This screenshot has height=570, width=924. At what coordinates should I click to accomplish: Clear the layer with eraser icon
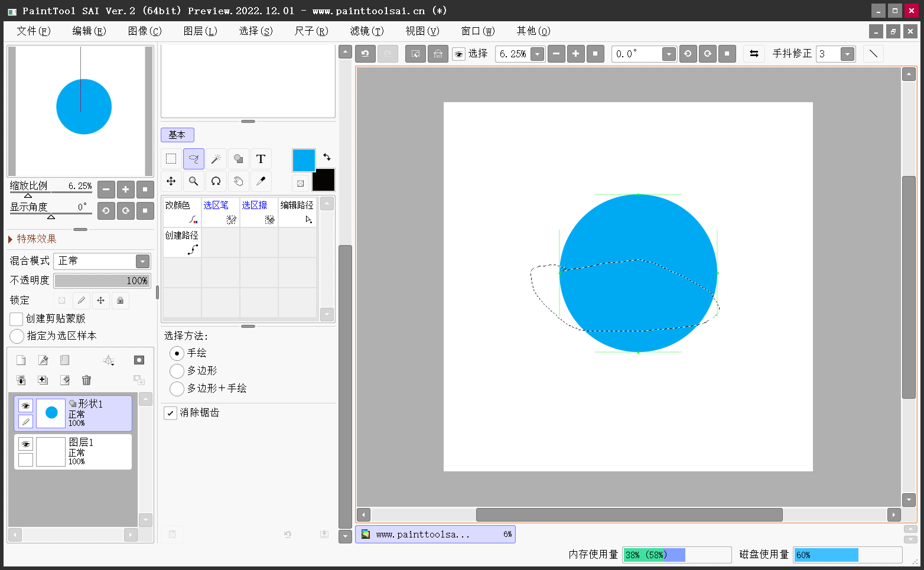click(65, 380)
